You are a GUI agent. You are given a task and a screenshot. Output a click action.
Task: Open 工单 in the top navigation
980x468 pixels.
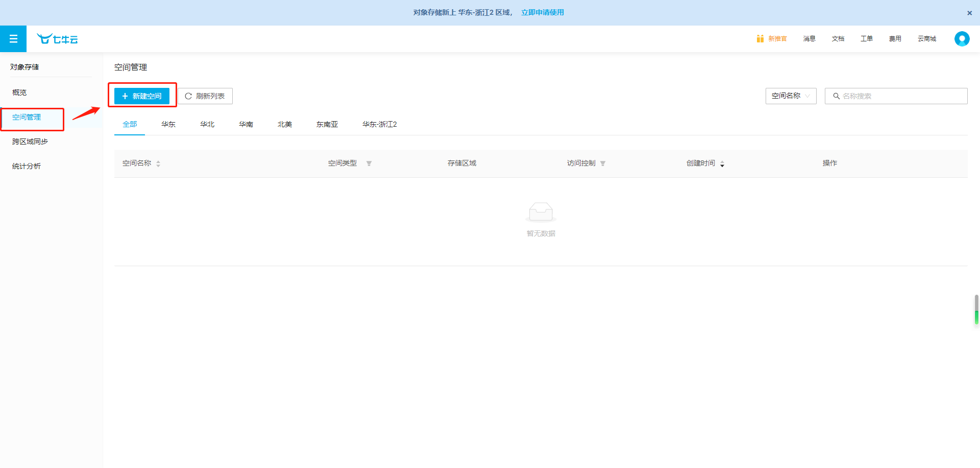867,39
